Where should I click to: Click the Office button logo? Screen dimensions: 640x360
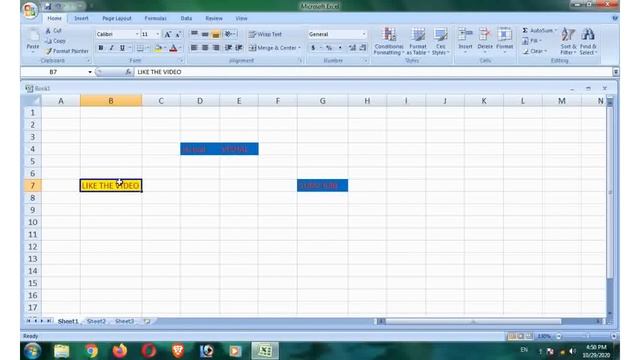click(x=30, y=10)
